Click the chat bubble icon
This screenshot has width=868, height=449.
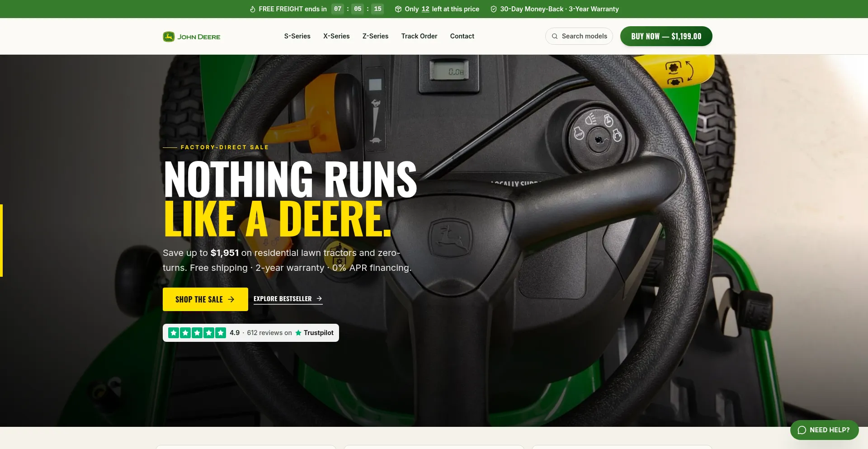[x=802, y=430]
